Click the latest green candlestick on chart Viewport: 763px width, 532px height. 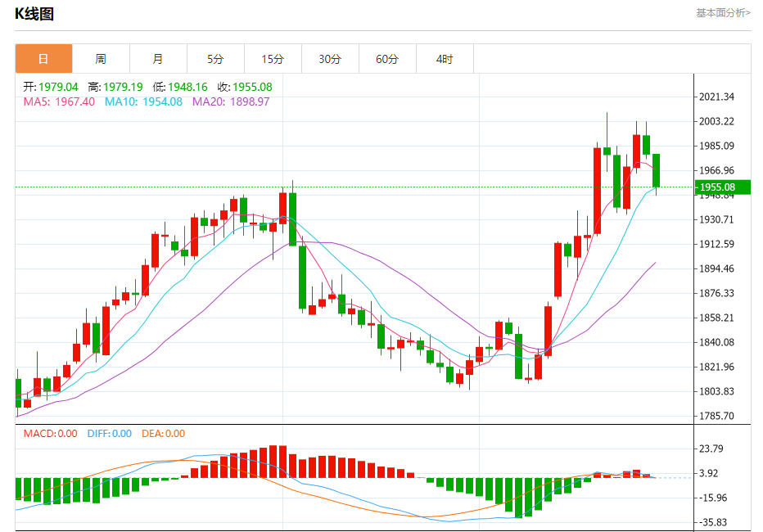coord(656,171)
